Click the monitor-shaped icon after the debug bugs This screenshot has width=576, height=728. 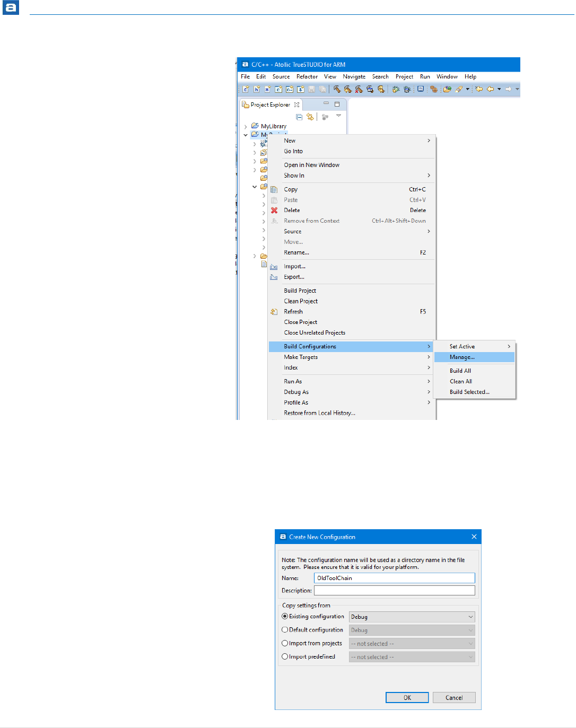[421, 89]
